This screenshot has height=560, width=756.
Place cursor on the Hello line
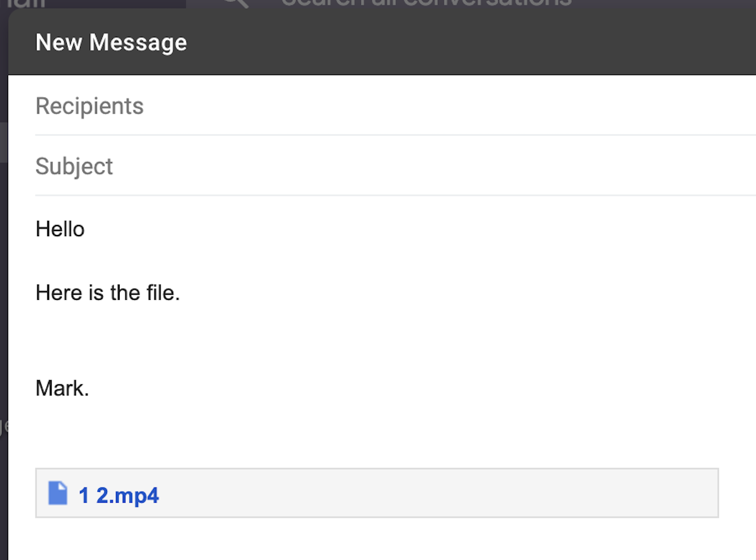60,229
